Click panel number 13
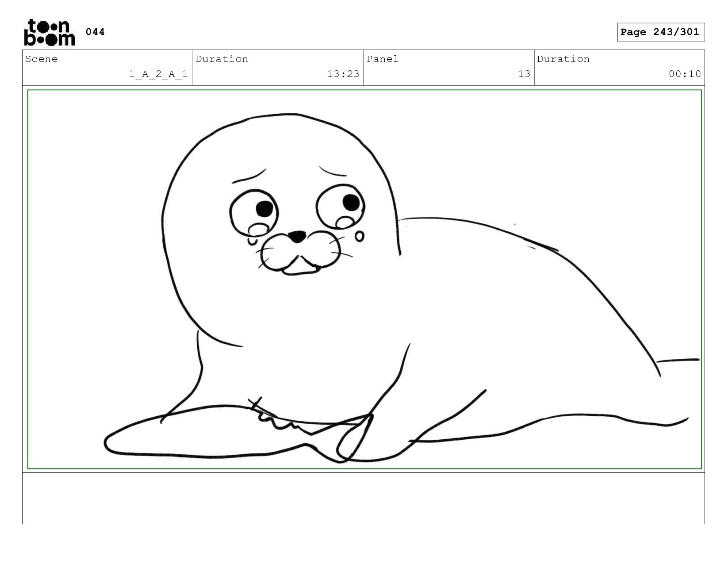This screenshot has height=564, width=728. point(524,74)
